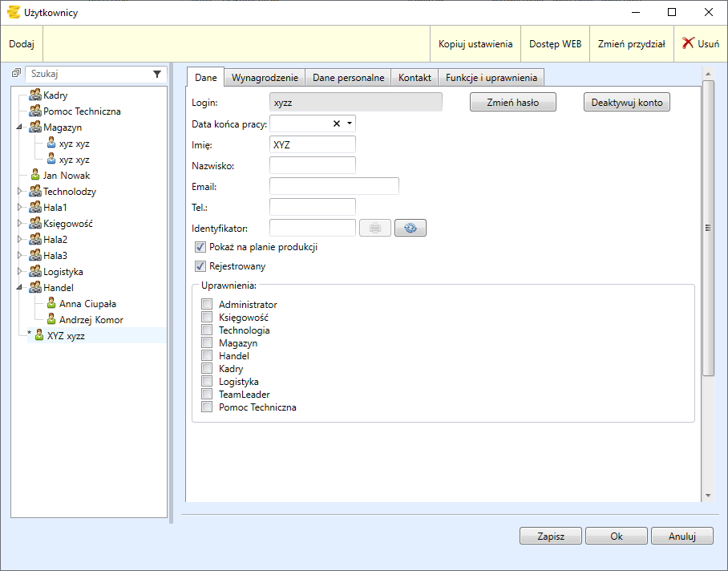The width and height of the screenshot is (728, 571).
Task: Click the refresh icon next to Identyfikator
Action: pyautogui.click(x=411, y=228)
